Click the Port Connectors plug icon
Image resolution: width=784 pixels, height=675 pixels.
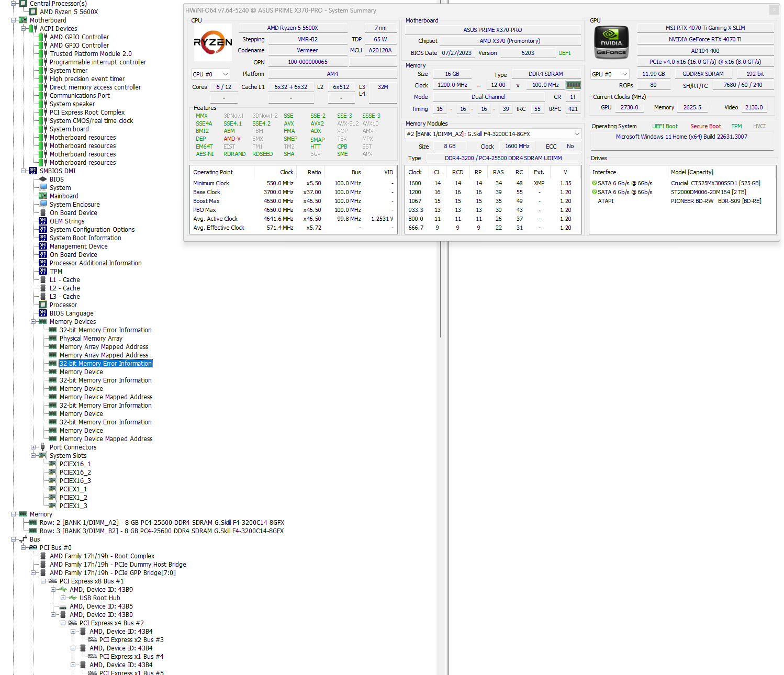43,447
